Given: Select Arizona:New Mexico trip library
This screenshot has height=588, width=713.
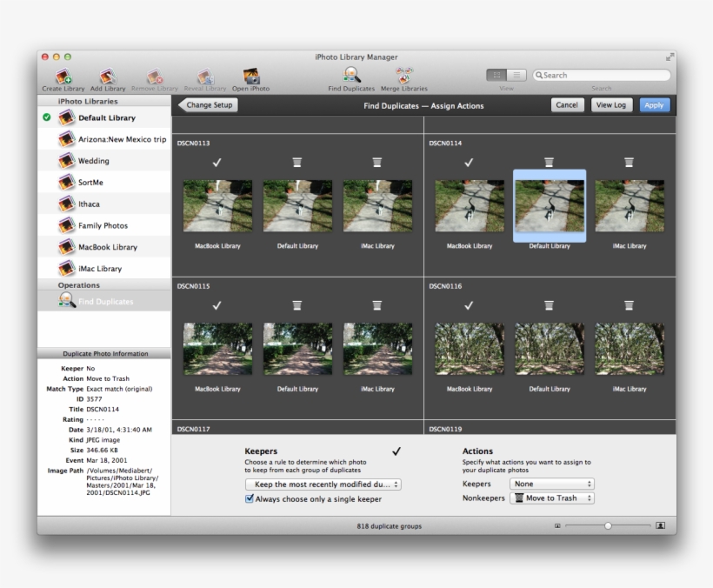Looking at the screenshot, I should pos(104,139).
